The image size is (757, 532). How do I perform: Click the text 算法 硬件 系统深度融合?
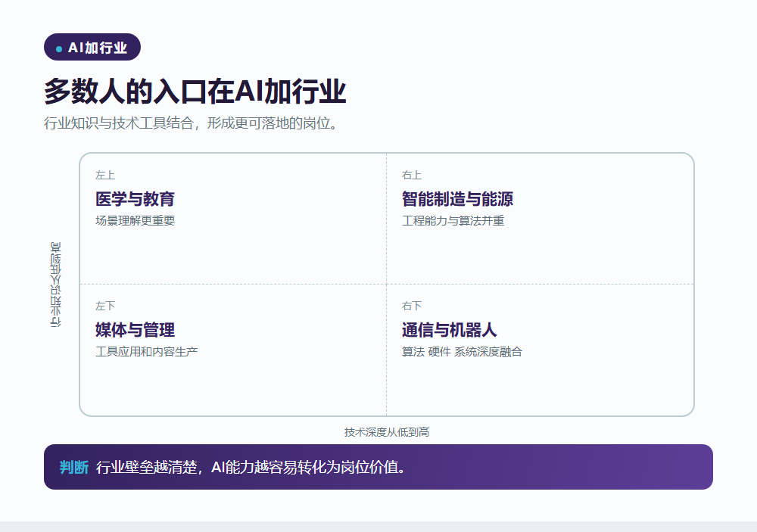click(x=462, y=351)
